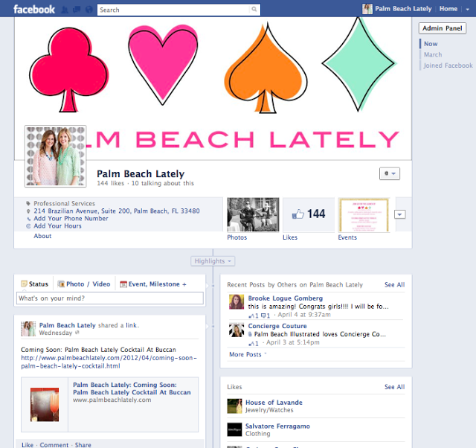Click Brooke Logue Gomberg's avatar
The width and height of the screenshot is (476, 448).
point(237,302)
